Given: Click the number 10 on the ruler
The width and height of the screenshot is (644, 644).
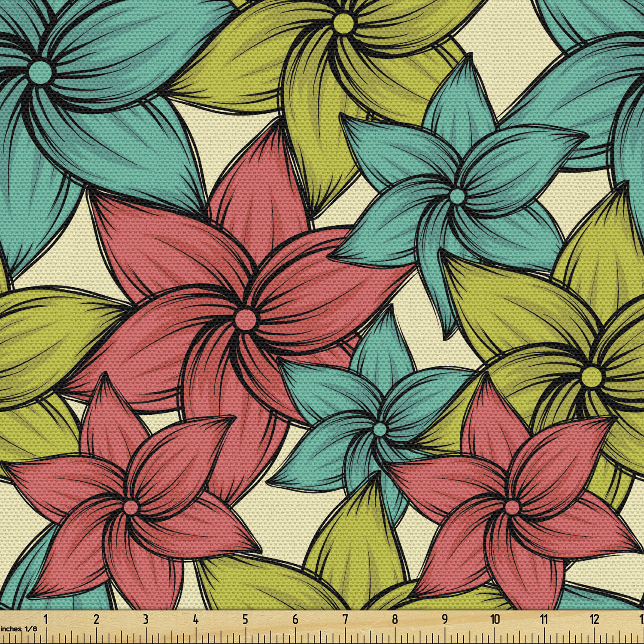Looking at the screenshot, I should [x=495, y=619].
